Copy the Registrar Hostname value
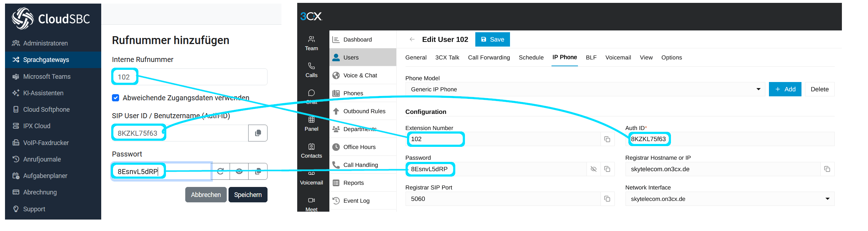The image size is (868, 231). (x=827, y=169)
